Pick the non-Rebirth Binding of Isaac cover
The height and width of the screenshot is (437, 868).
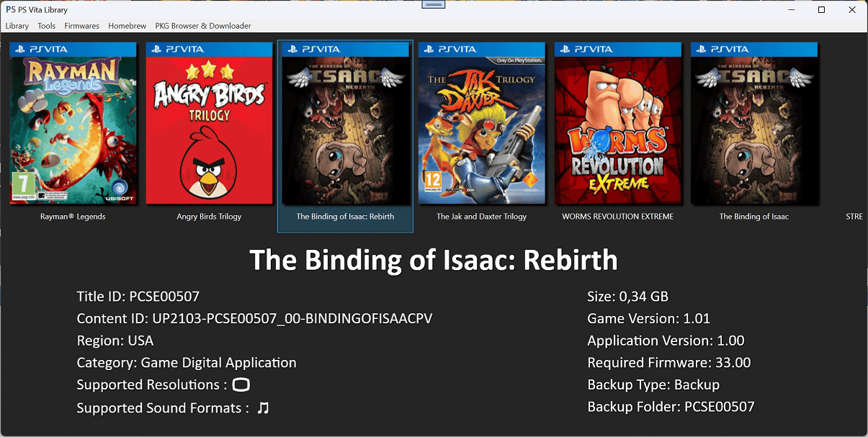(753, 123)
